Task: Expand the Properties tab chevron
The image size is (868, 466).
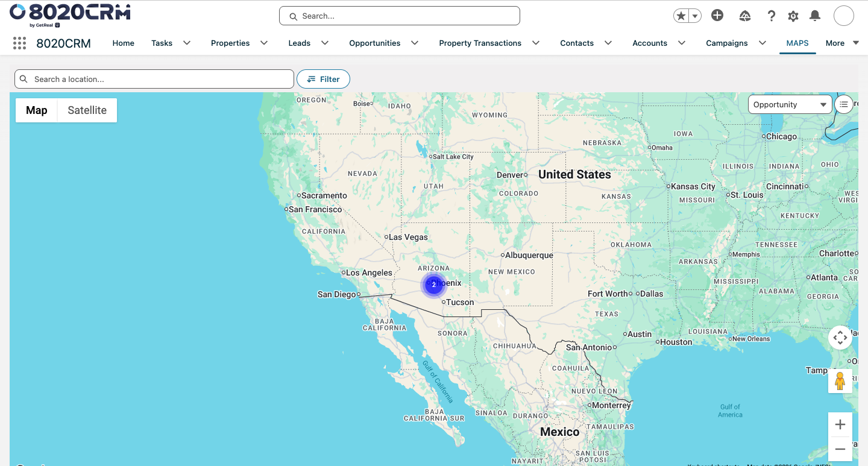Action: [x=264, y=43]
